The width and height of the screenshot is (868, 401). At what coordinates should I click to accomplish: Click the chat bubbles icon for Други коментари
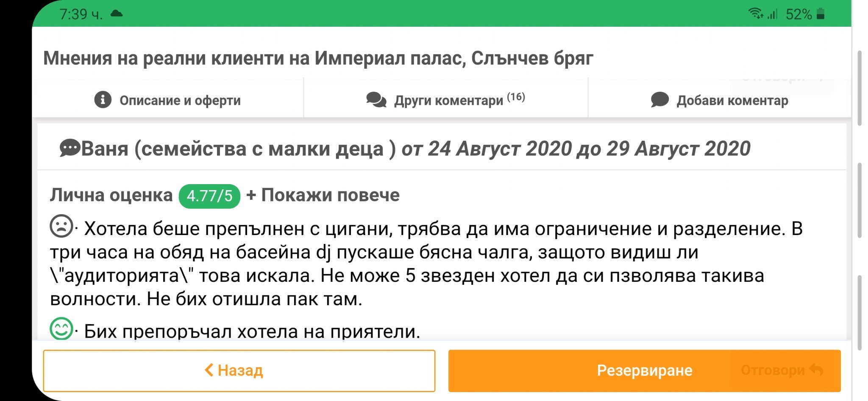click(376, 100)
